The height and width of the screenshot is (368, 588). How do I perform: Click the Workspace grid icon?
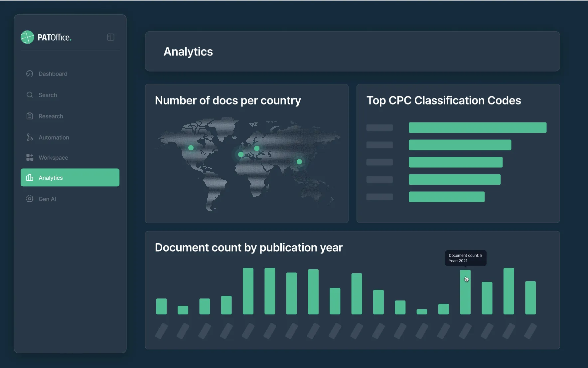30,157
